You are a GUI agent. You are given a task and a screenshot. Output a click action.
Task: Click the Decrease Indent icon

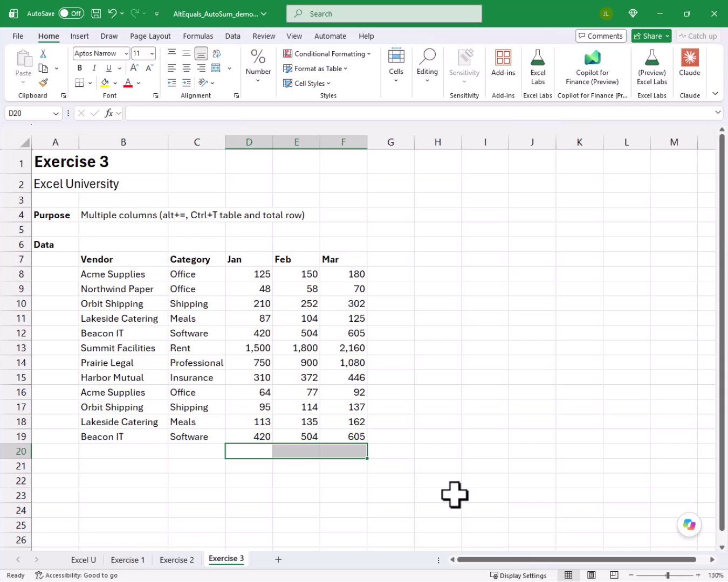coord(171,83)
